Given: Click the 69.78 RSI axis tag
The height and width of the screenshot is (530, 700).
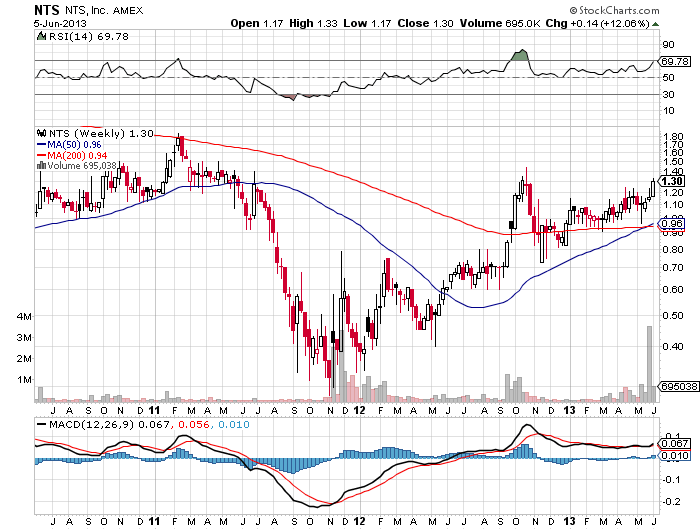Looking at the screenshot, I should pos(675,61).
